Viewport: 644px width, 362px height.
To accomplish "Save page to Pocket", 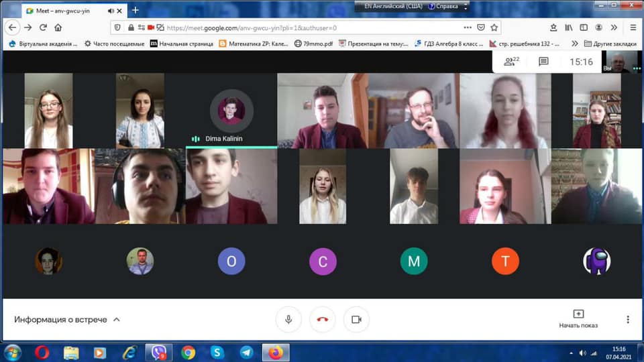I will 481,27.
